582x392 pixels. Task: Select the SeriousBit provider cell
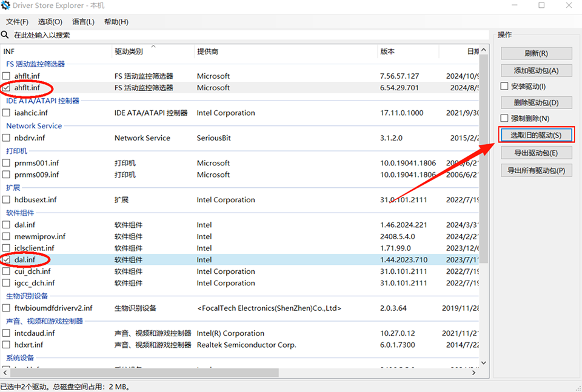coord(214,138)
